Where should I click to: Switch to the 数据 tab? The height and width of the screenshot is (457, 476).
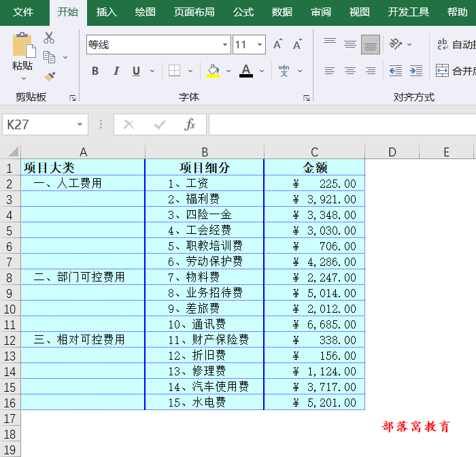(x=282, y=12)
